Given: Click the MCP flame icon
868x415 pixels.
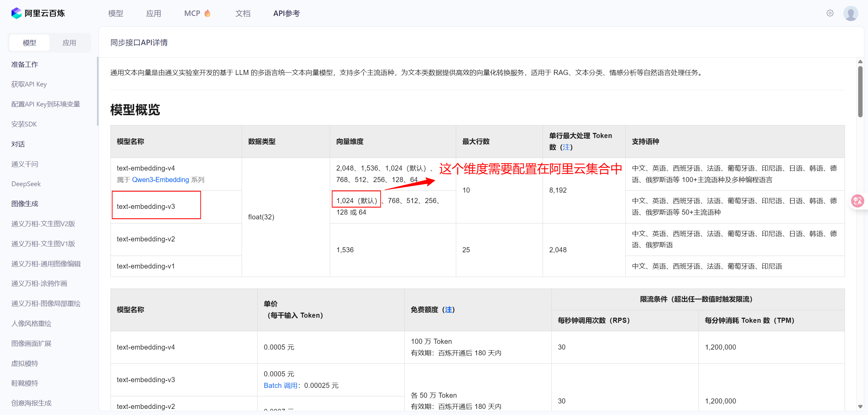Looking at the screenshot, I should 207,13.
